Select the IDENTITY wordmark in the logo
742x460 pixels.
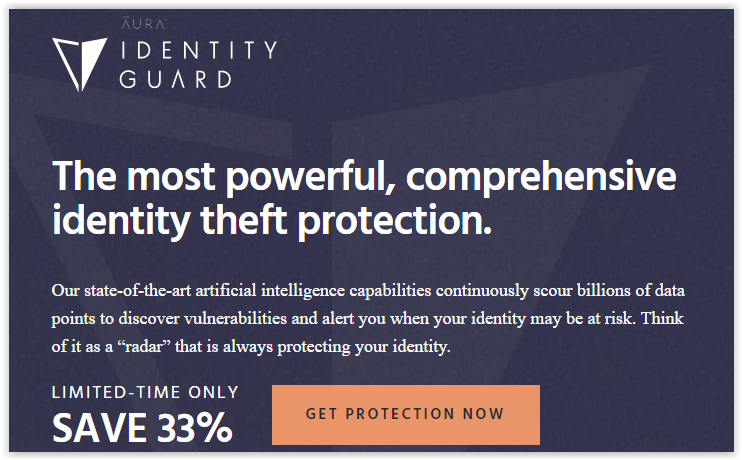pos(199,50)
